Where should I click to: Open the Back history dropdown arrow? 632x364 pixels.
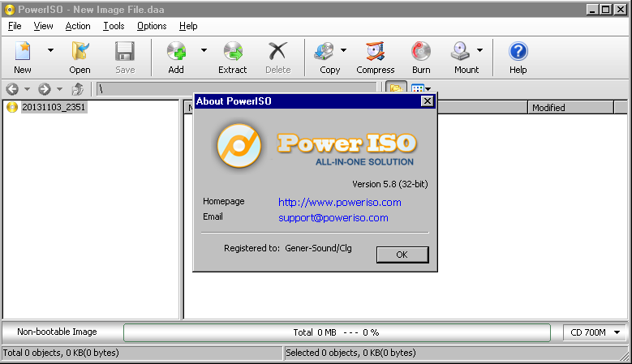point(27,89)
